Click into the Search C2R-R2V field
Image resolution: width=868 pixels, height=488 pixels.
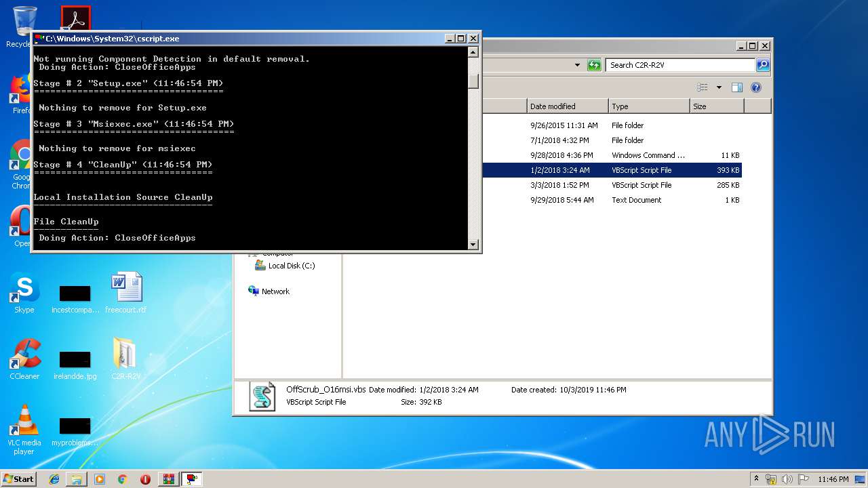[680, 65]
